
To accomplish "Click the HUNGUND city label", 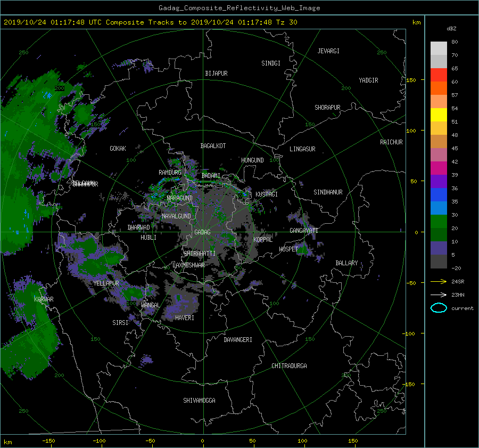I will pyautogui.click(x=252, y=160).
